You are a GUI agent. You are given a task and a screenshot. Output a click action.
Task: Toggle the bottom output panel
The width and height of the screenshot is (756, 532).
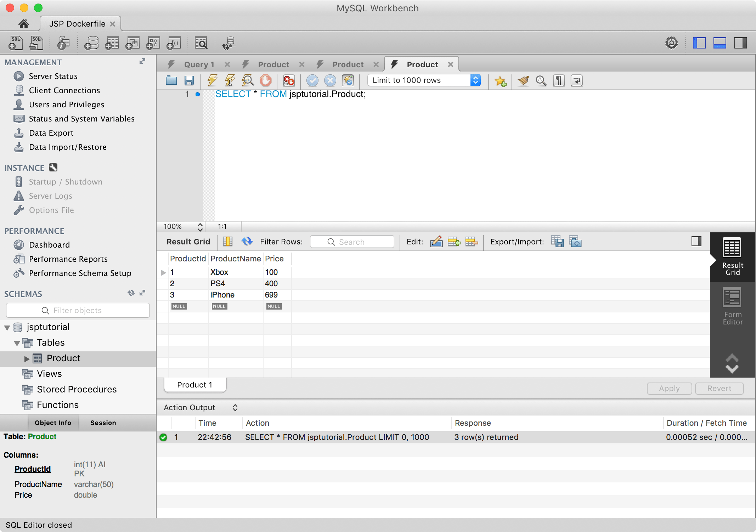[720, 43]
